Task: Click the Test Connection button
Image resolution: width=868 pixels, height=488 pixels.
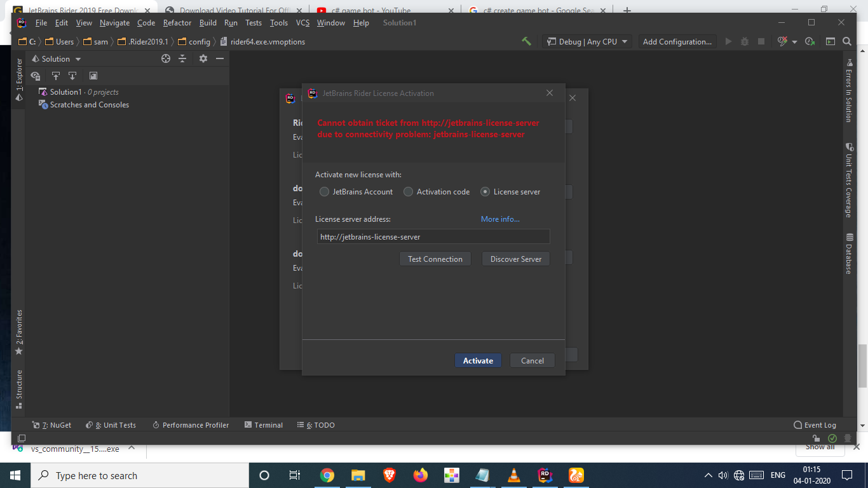Action: point(435,259)
